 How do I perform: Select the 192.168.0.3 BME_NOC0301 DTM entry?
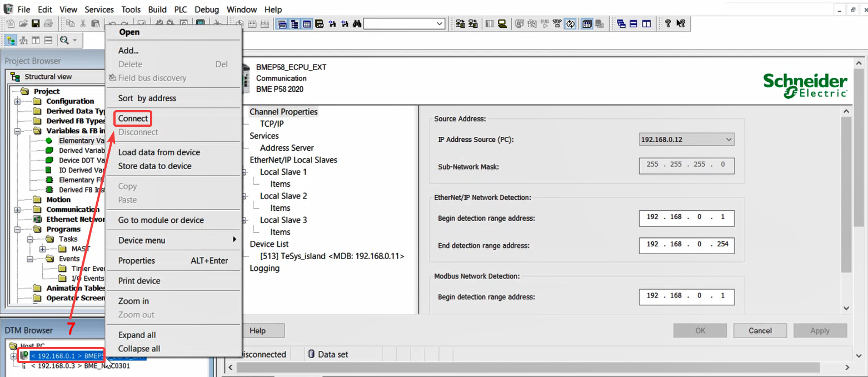point(81,366)
